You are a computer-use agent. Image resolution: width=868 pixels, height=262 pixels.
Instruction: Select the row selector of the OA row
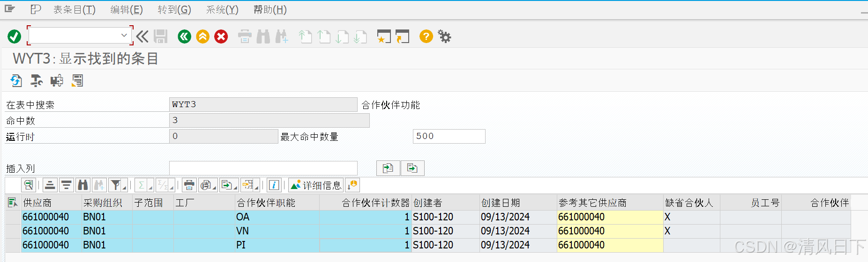(13, 217)
